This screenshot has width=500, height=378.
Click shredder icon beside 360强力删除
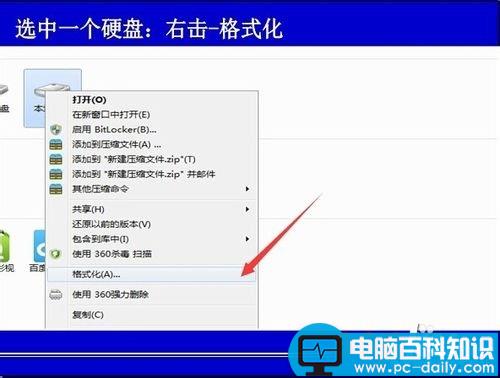coord(56,295)
